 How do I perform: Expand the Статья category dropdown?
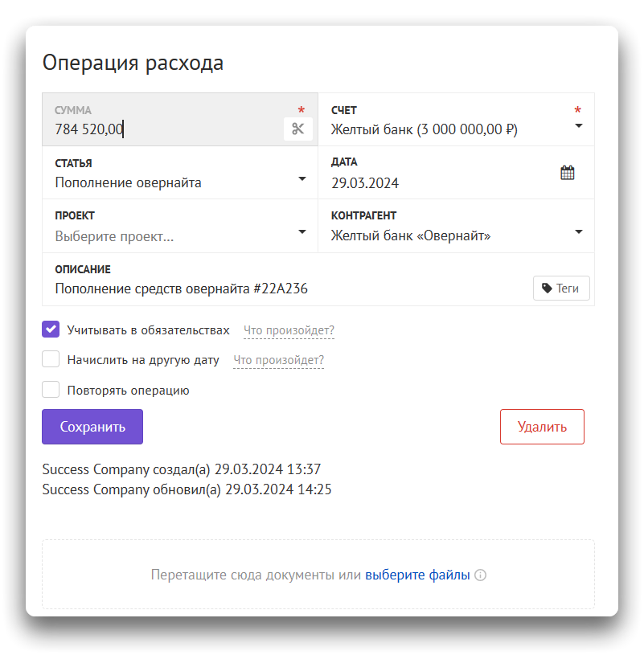[x=302, y=179]
